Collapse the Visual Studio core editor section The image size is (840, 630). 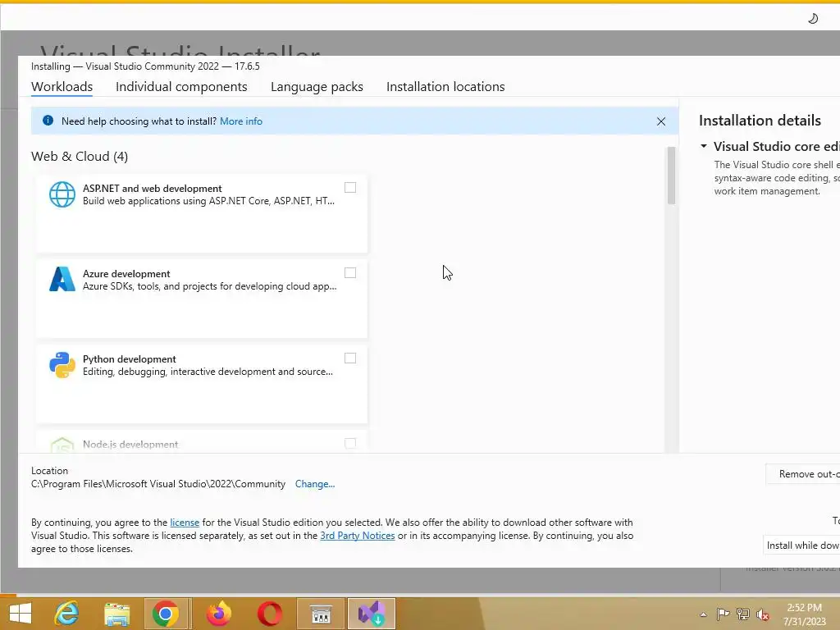pyautogui.click(x=703, y=146)
